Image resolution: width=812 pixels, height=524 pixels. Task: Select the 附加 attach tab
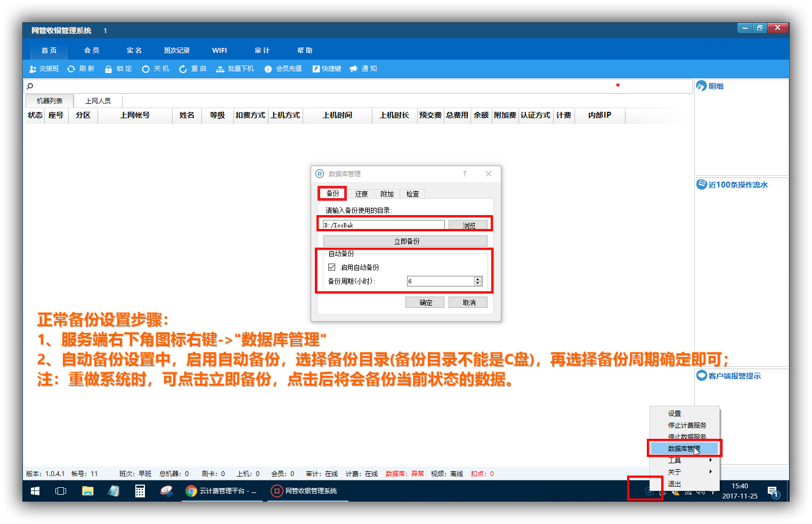point(387,194)
